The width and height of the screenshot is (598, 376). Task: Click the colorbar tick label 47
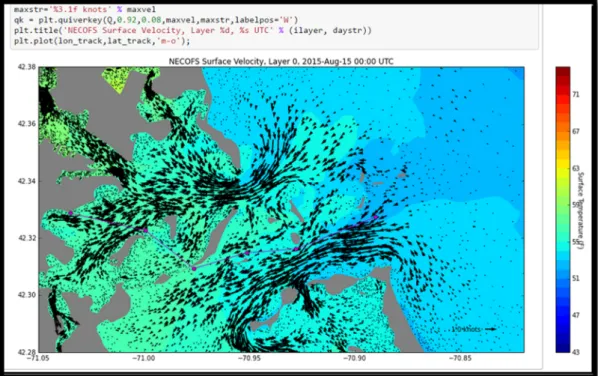pos(576,315)
